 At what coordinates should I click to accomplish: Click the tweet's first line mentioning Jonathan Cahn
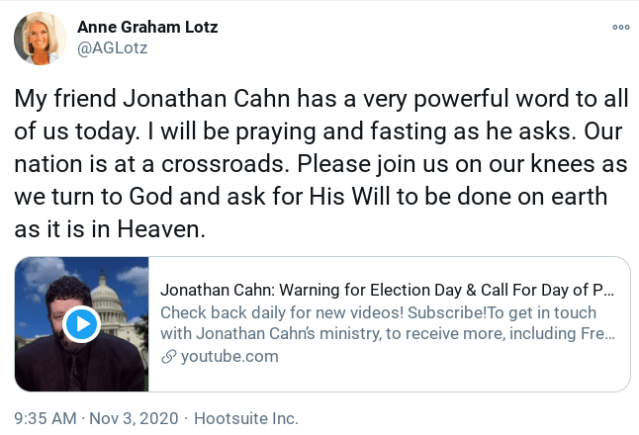[319, 101]
